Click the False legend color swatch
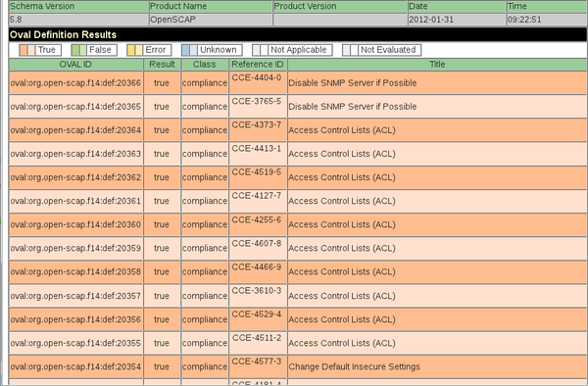The image size is (588, 386). [x=78, y=50]
